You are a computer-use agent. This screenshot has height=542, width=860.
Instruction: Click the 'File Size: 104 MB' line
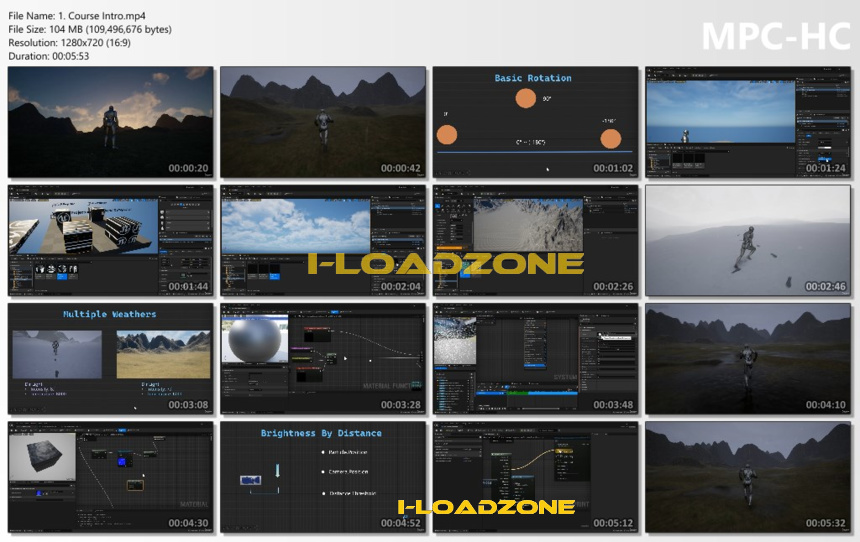click(90, 30)
